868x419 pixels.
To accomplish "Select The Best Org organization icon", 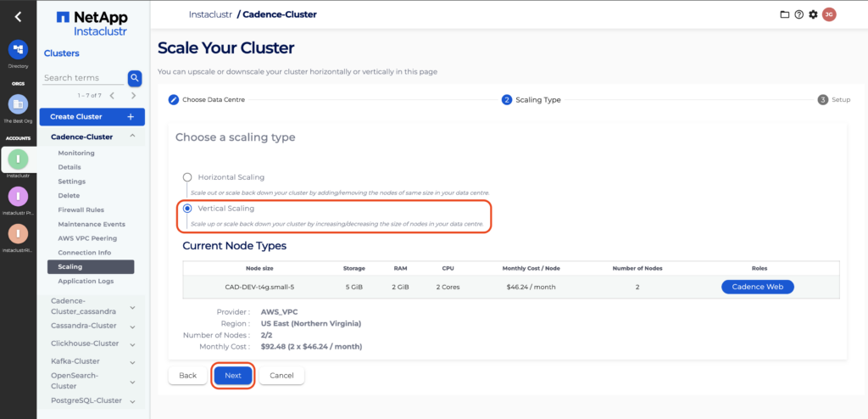I will point(18,104).
